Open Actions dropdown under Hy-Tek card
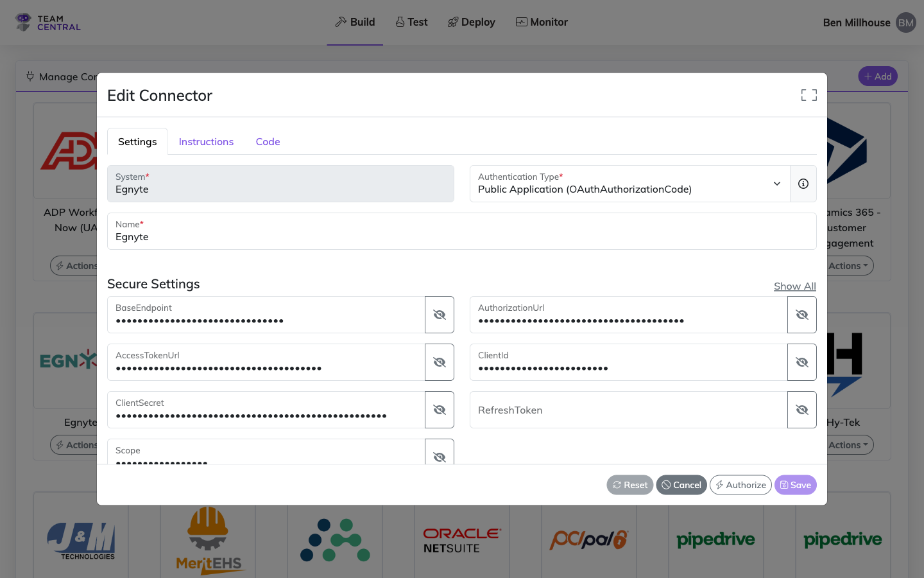The width and height of the screenshot is (924, 578). click(850, 445)
